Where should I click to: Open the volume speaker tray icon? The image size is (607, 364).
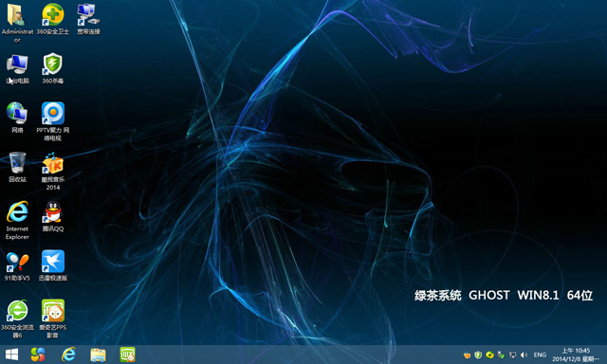[x=524, y=355]
